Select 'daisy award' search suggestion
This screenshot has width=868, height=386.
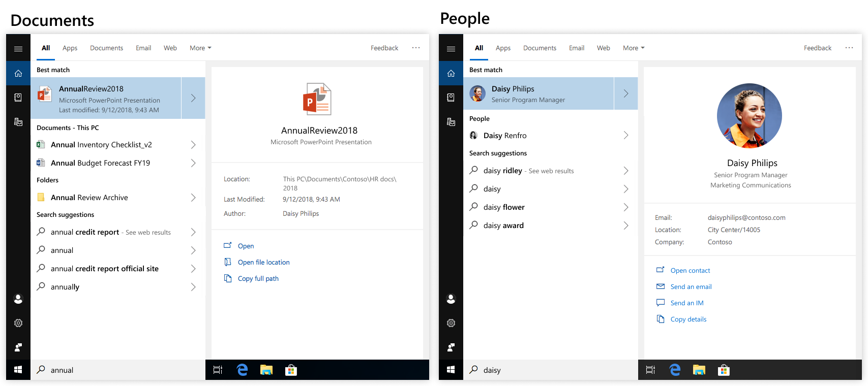tap(551, 226)
